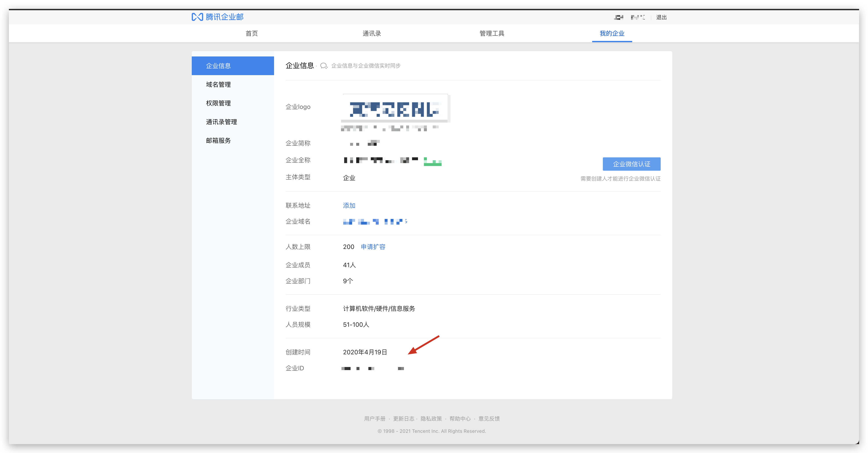Log out via 退出 link

coord(661,17)
